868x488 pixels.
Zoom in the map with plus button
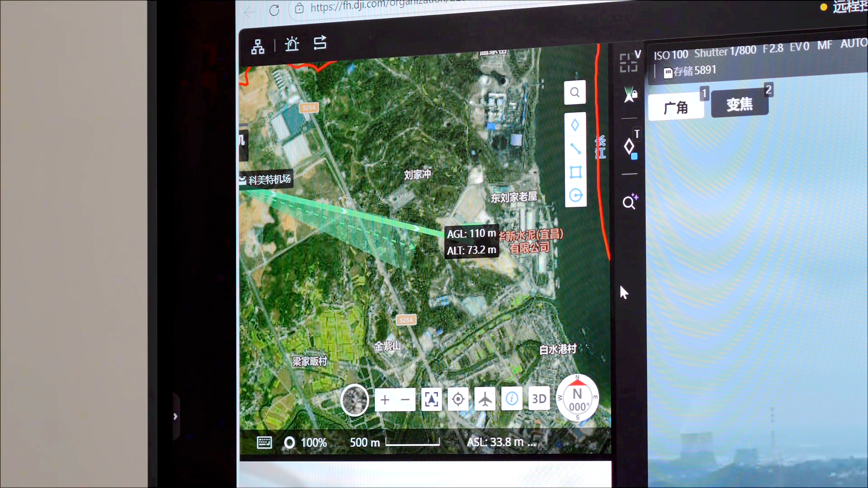(x=385, y=400)
